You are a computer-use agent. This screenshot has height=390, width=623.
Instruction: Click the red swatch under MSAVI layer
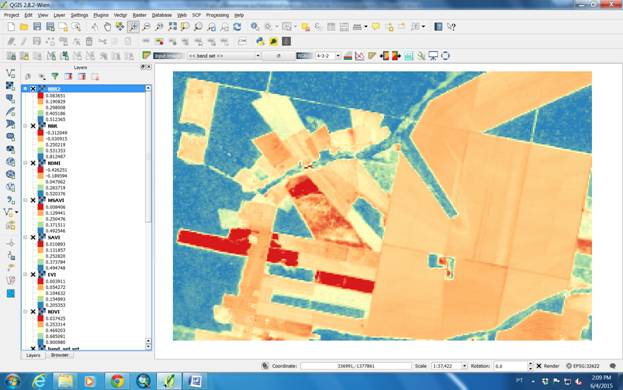(x=41, y=207)
